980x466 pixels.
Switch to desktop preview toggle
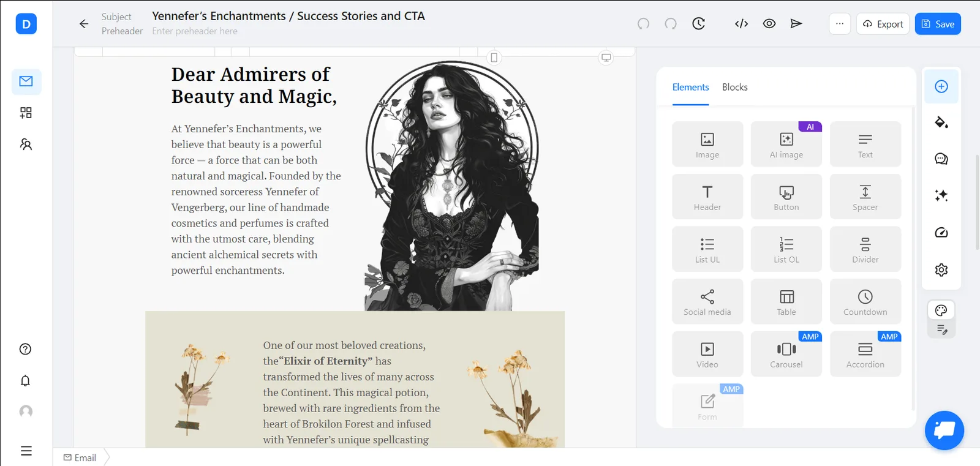click(606, 58)
